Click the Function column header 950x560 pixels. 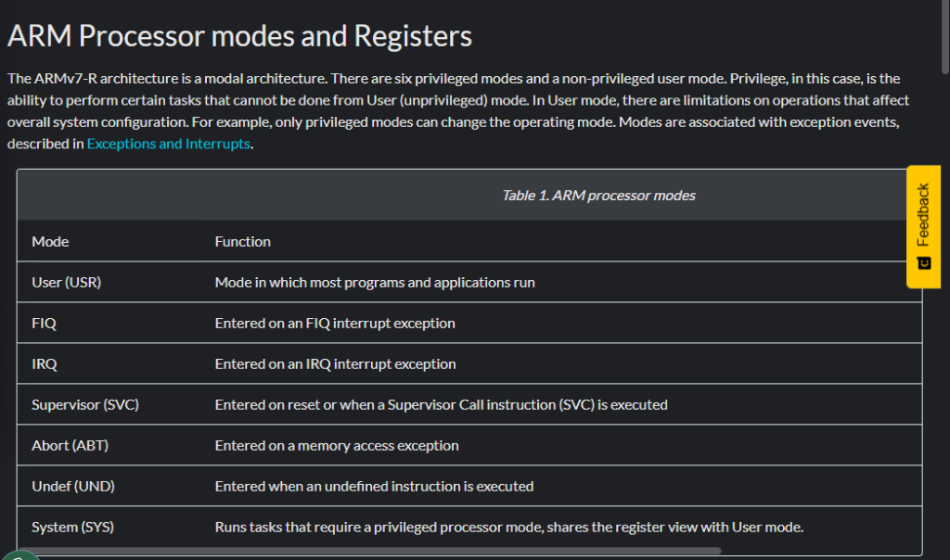click(x=243, y=241)
